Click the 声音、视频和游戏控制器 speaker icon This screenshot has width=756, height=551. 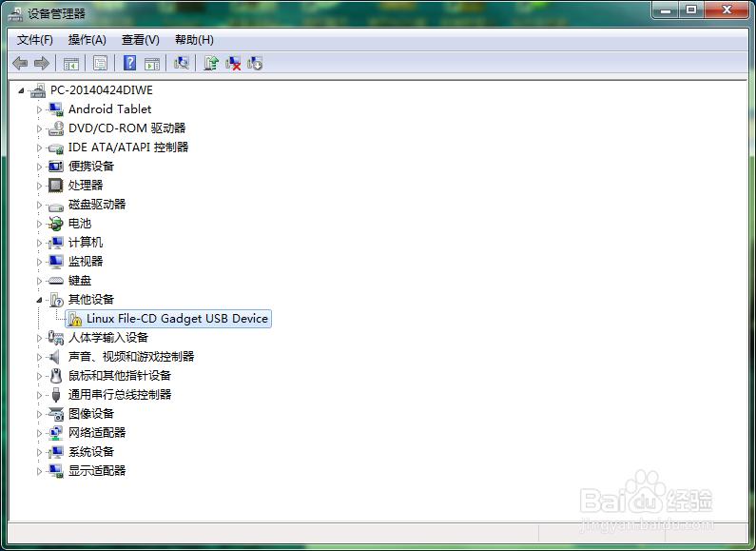55,357
